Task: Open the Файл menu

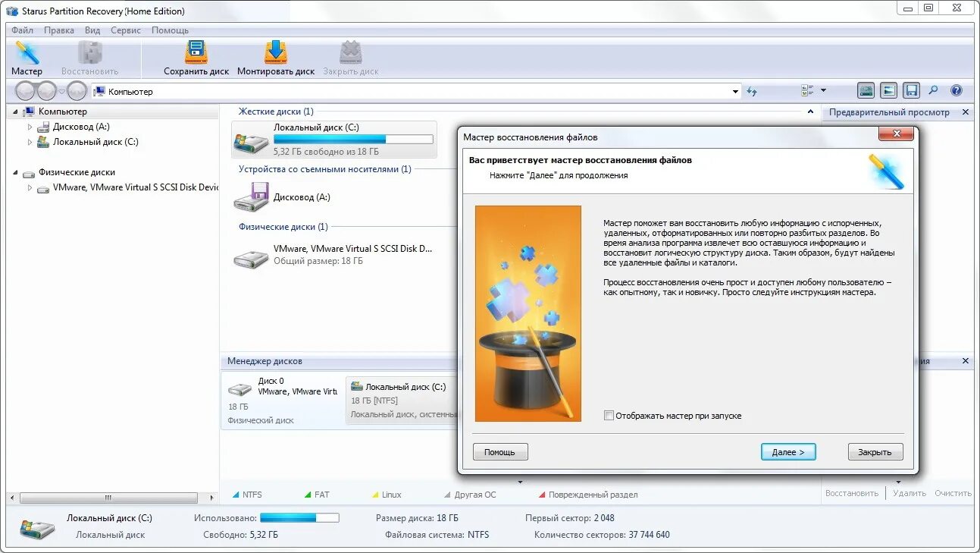Action: point(22,30)
